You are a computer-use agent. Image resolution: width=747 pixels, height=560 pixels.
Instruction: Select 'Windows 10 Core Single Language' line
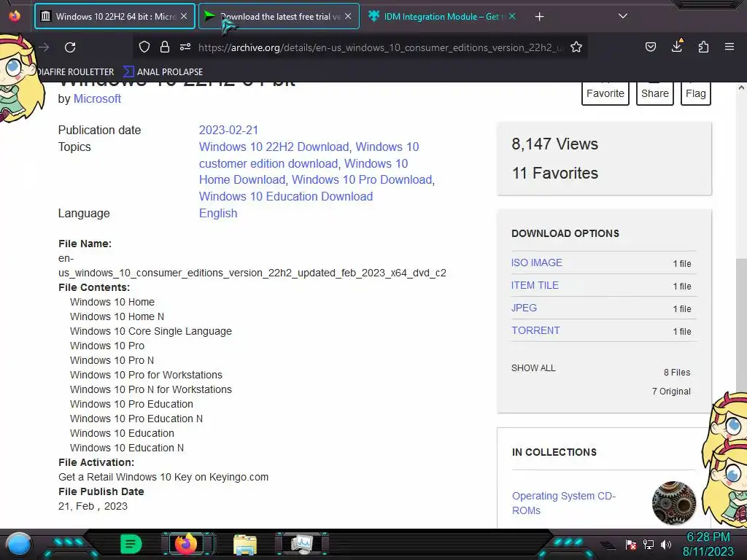point(151,331)
